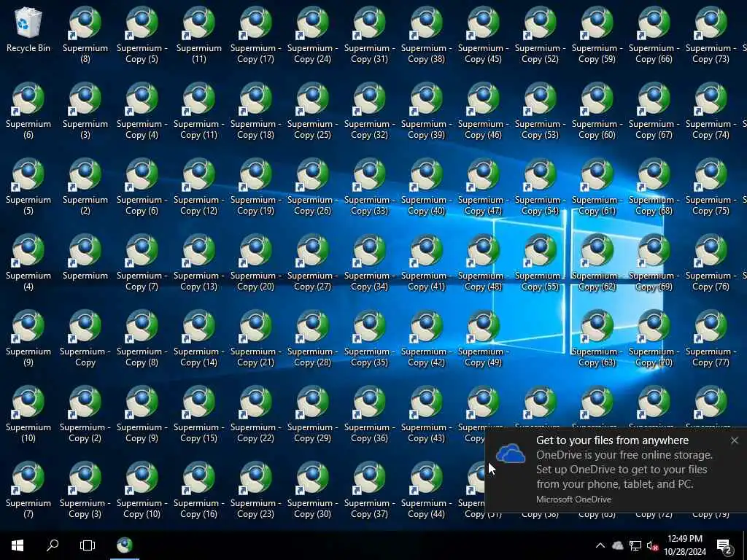The width and height of the screenshot is (747, 560).
Task: Select the Supermium - Copy (67) shortcut
Action: [654, 111]
